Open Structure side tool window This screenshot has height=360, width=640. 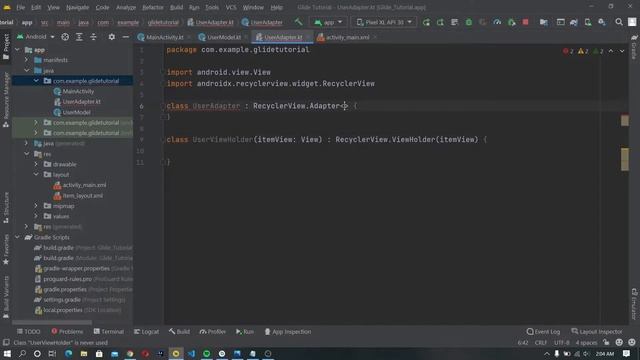pyautogui.click(x=6, y=207)
